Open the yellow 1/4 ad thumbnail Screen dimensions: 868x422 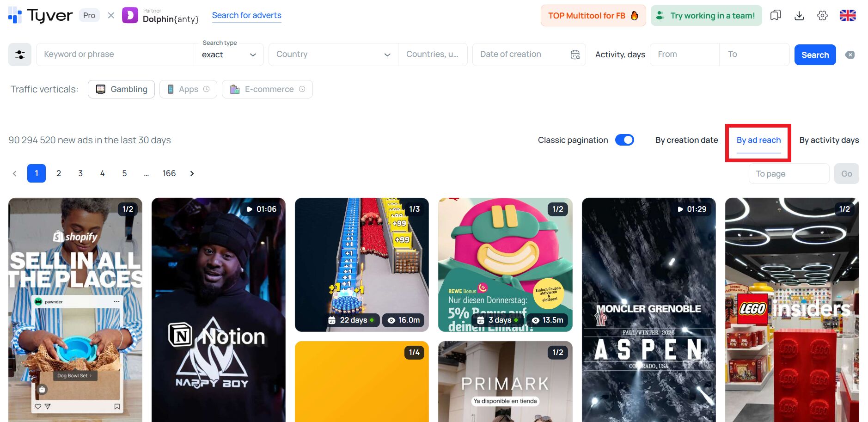point(362,382)
